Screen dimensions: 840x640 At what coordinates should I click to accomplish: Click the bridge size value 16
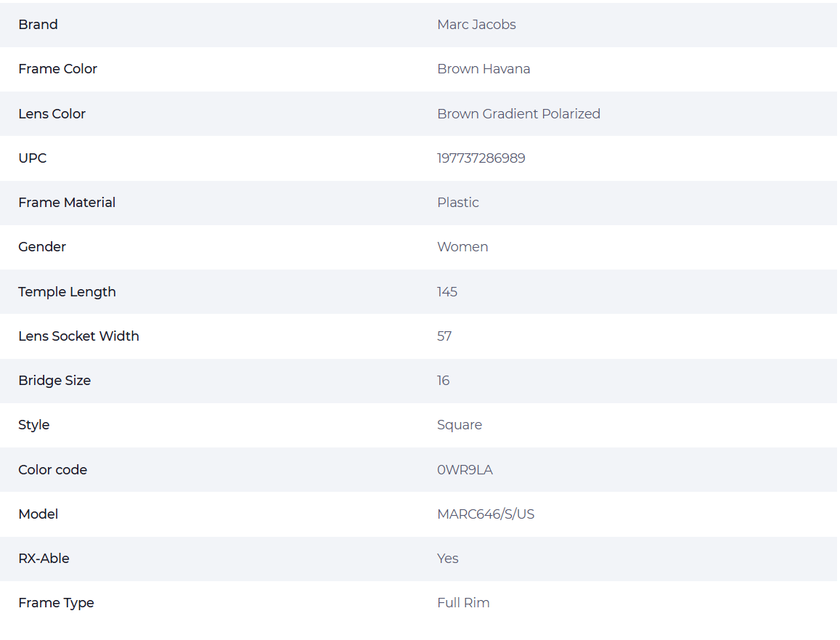tap(444, 381)
